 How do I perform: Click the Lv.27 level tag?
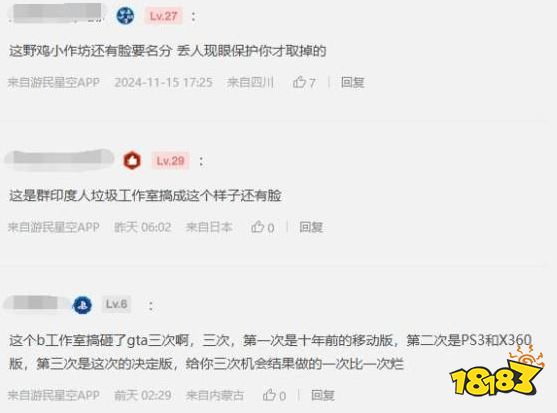pos(163,16)
